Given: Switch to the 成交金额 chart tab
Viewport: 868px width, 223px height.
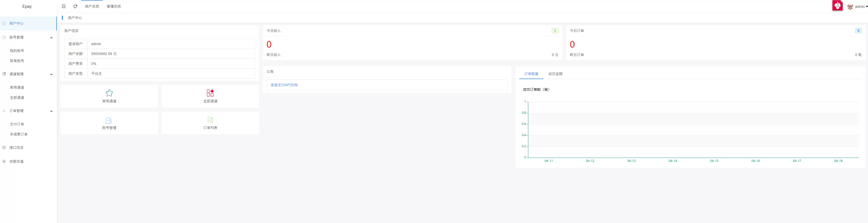Looking at the screenshot, I should click(555, 74).
